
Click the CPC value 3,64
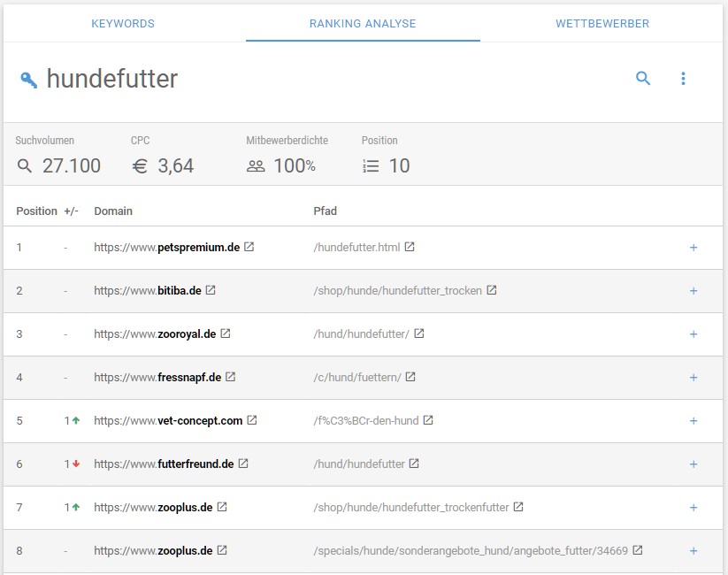pos(175,165)
